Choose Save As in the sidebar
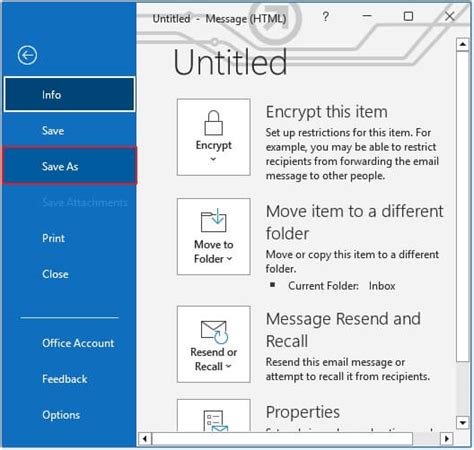The width and height of the screenshot is (474, 450). [70, 166]
